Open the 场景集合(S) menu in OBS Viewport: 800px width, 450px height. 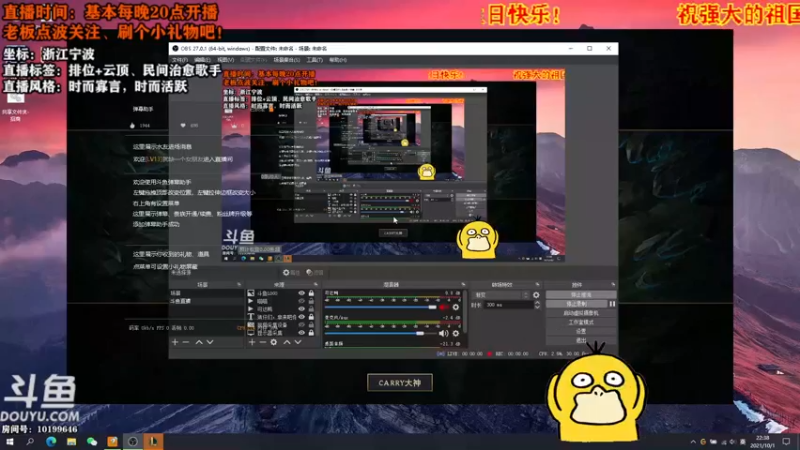click(x=287, y=60)
